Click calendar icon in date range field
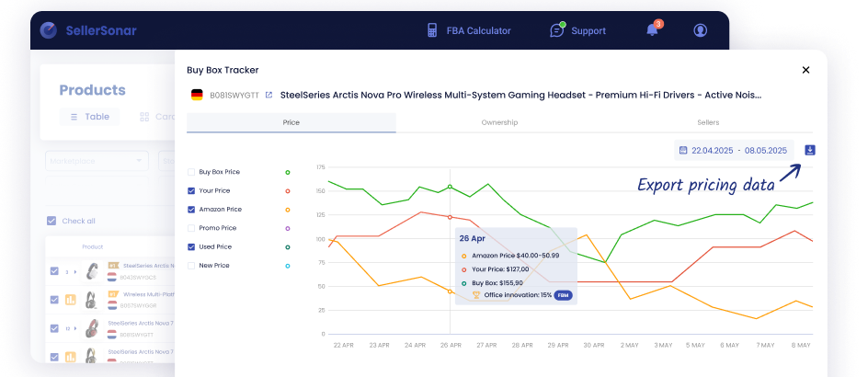The width and height of the screenshot is (868, 377). [x=683, y=150]
